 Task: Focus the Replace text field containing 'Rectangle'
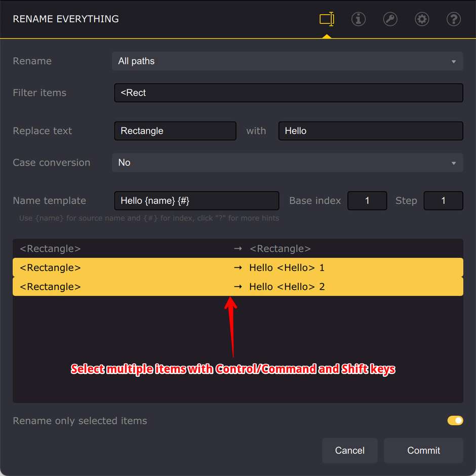175,131
